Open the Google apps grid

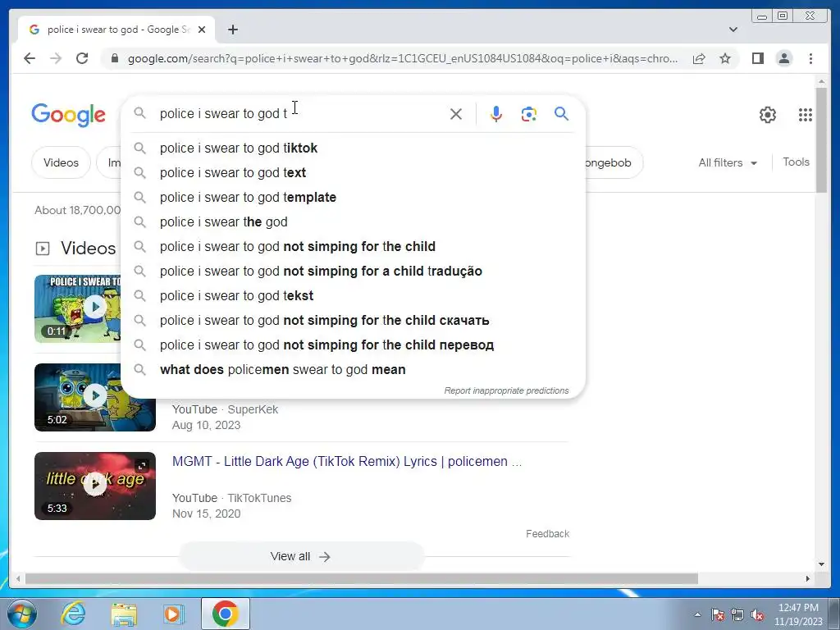tap(806, 115)
